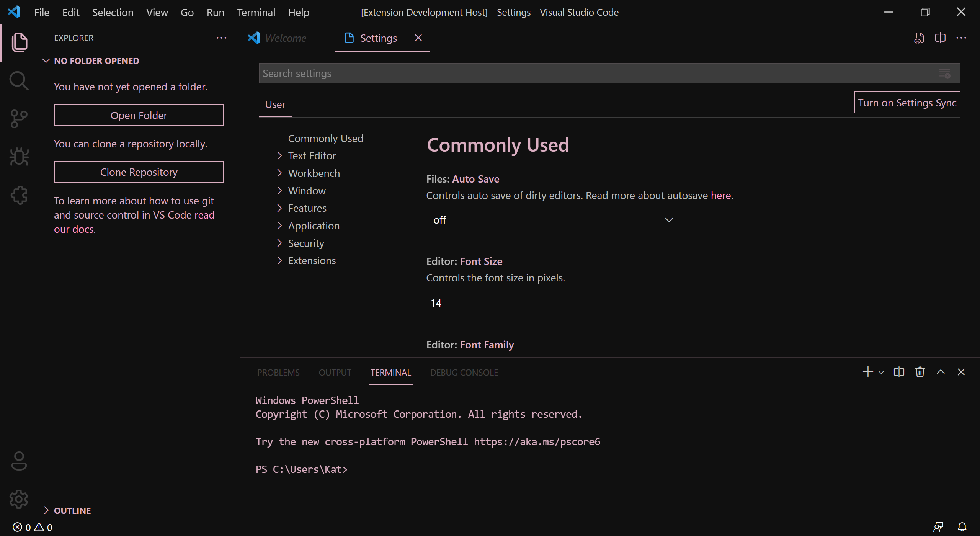Open the Terminal menu

[x=256, y=13]
